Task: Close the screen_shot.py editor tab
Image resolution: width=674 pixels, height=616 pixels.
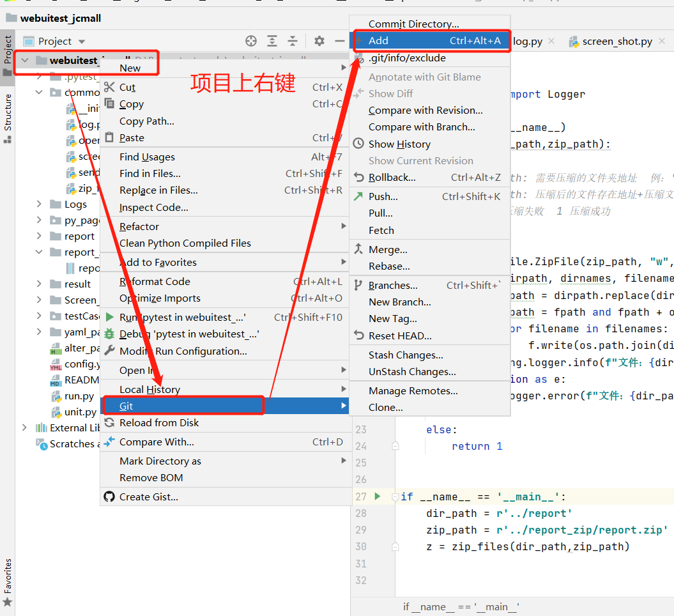Action: pyautogui.click(x=662, y=42)
